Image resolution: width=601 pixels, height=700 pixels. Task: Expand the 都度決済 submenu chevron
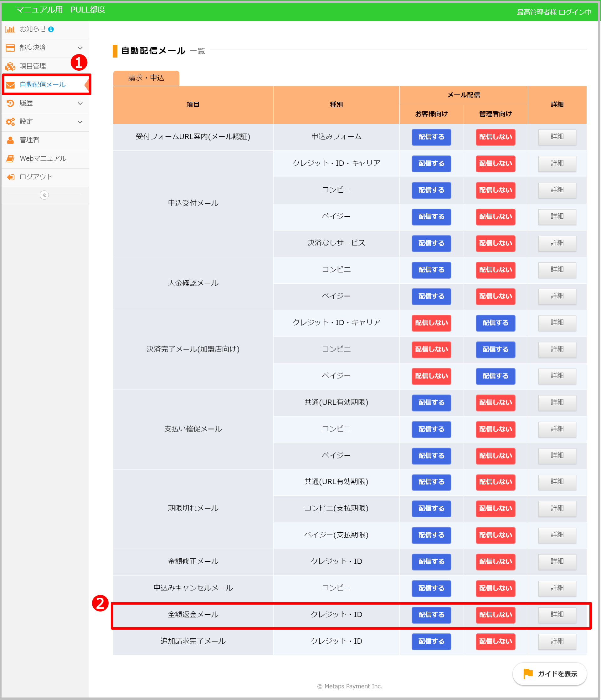80,48
